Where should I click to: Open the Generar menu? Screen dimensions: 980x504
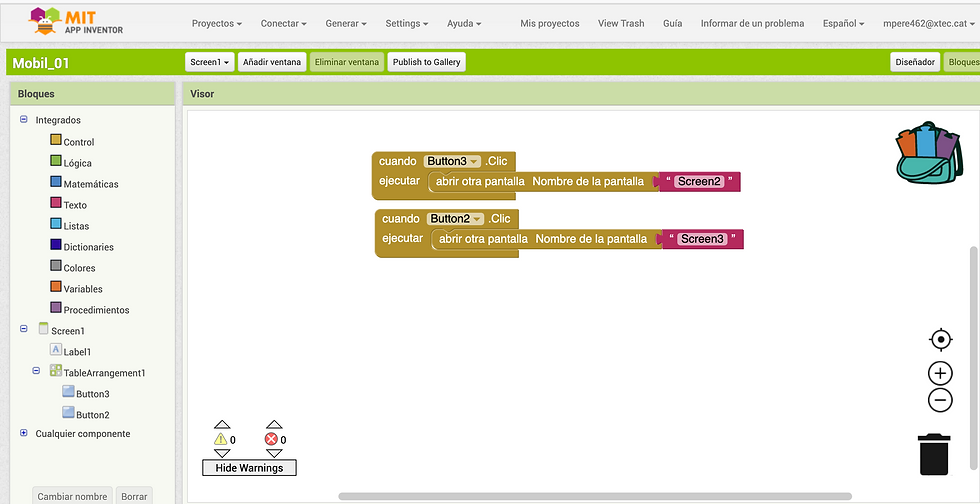[346, 23]
